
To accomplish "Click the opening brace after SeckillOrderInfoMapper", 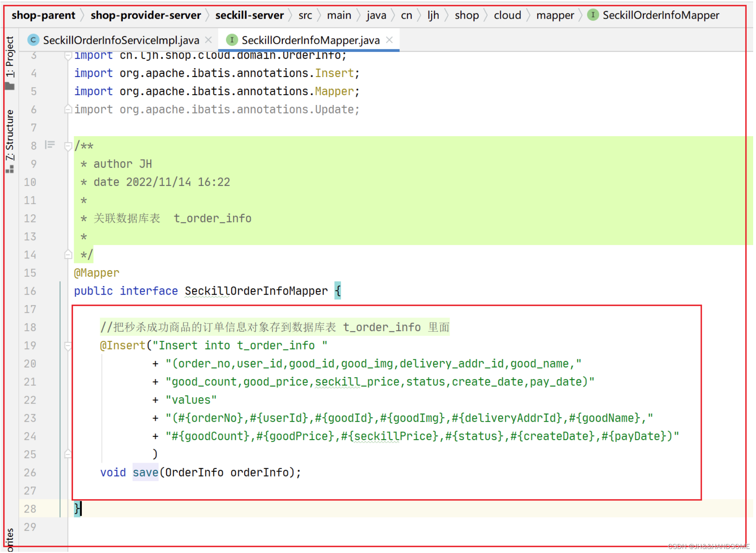I will click(x=337, y=290).
